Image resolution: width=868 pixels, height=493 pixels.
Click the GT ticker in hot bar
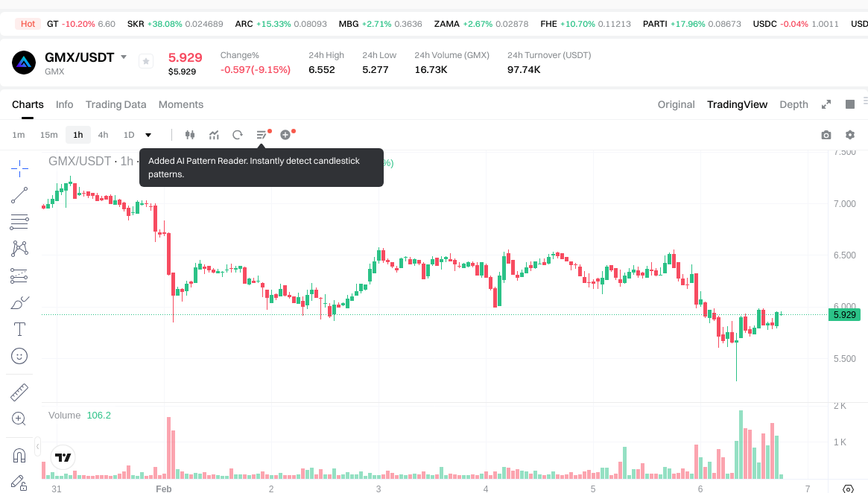click(52, 24)
